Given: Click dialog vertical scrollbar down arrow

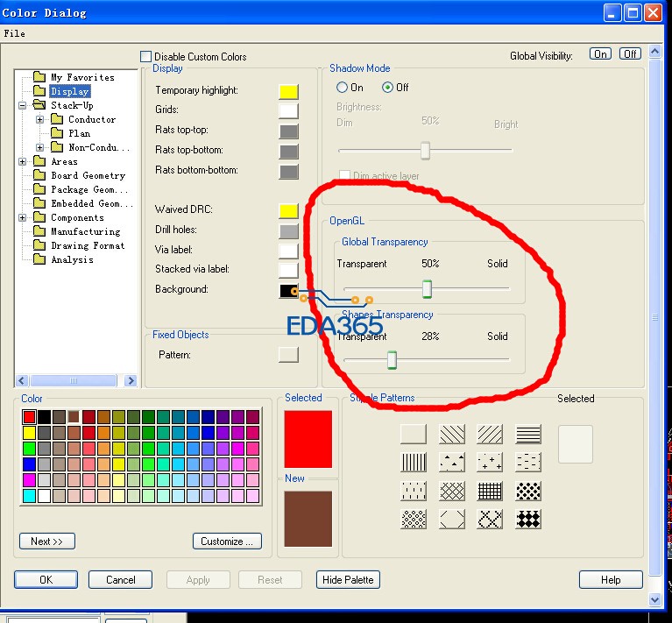Looking at the screenshot, I should coord(654,600).
